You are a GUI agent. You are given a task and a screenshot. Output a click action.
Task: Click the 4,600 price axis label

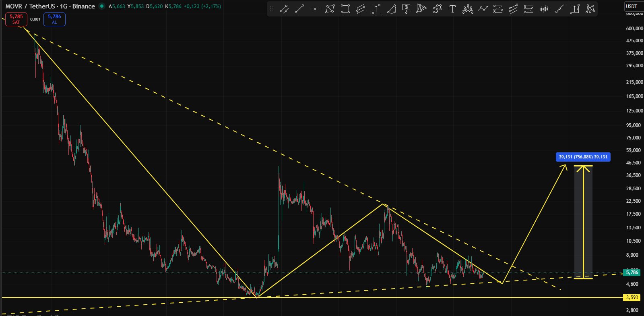tap(633, 284)
